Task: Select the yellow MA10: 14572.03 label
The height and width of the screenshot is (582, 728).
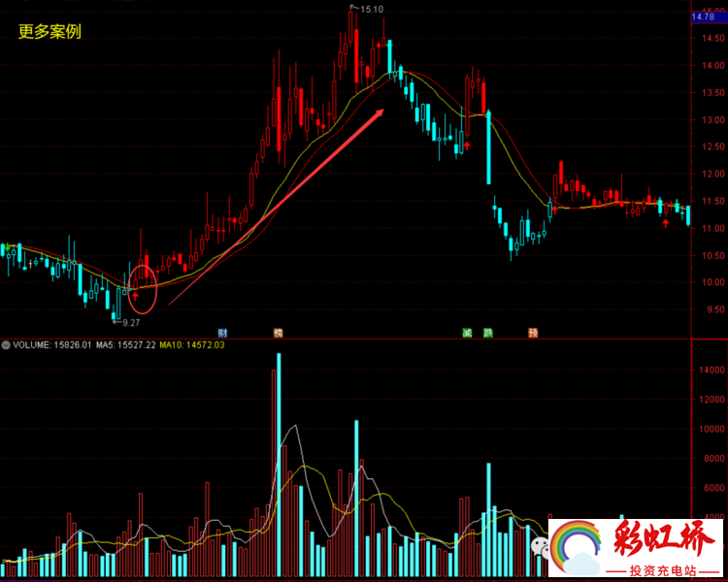Action: [x=192, y=344]
